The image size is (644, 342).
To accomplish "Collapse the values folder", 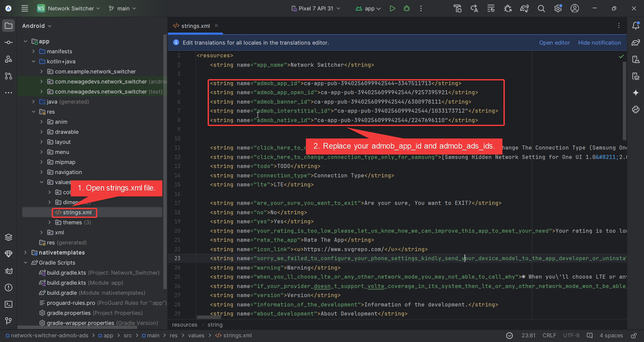I will pyautogui.click(x=41, y=182).
